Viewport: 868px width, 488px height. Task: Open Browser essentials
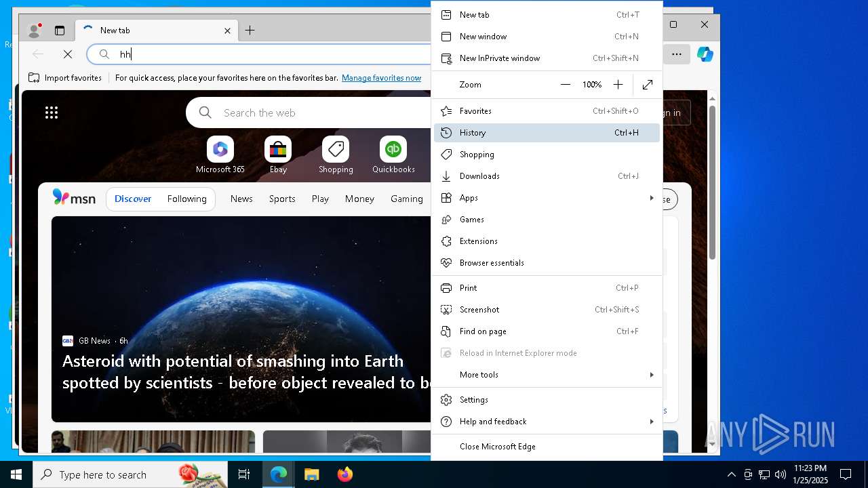tap(547, 263)
